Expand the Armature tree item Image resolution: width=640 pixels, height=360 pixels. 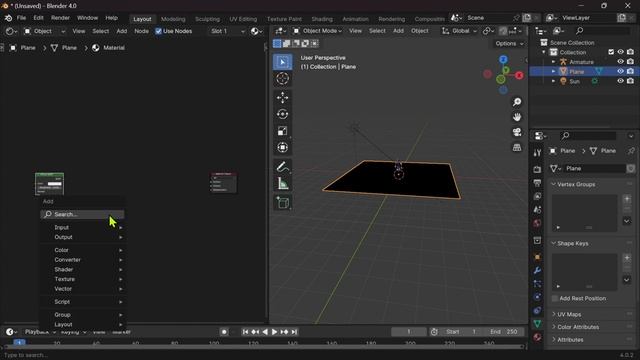pos(553,62)
